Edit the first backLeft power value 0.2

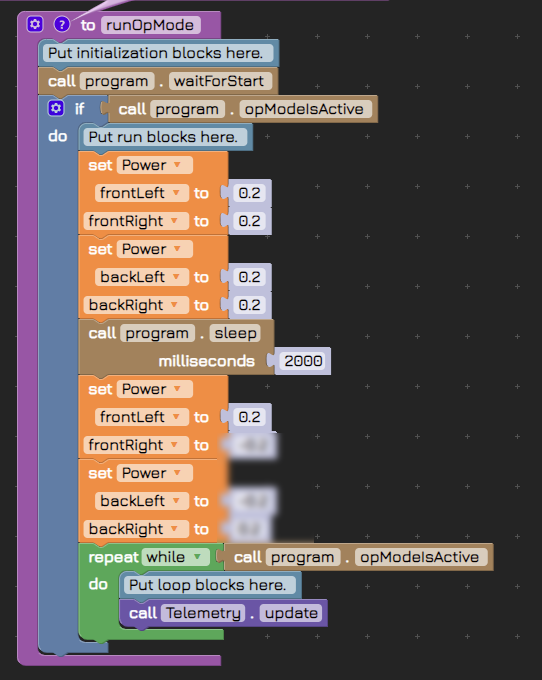[249, 277]
